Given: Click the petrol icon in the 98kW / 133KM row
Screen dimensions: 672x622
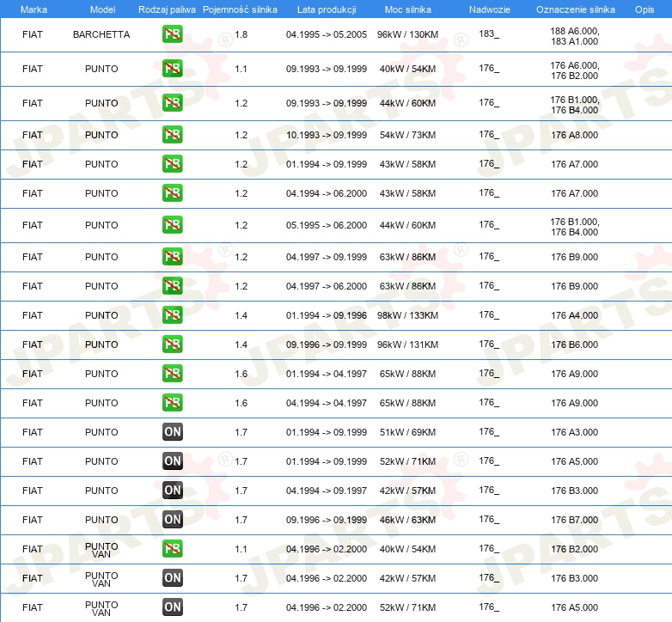Looking at the screenshot, I should coord(173,314).
